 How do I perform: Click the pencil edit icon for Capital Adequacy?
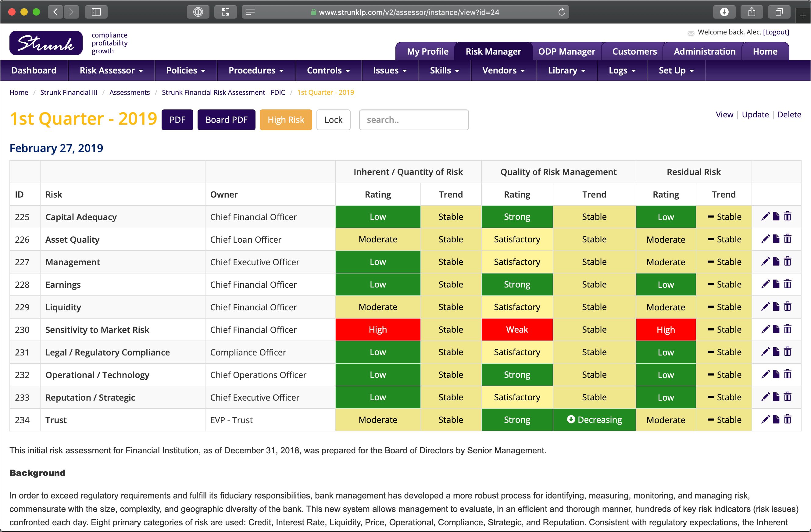tap(765, 216)
